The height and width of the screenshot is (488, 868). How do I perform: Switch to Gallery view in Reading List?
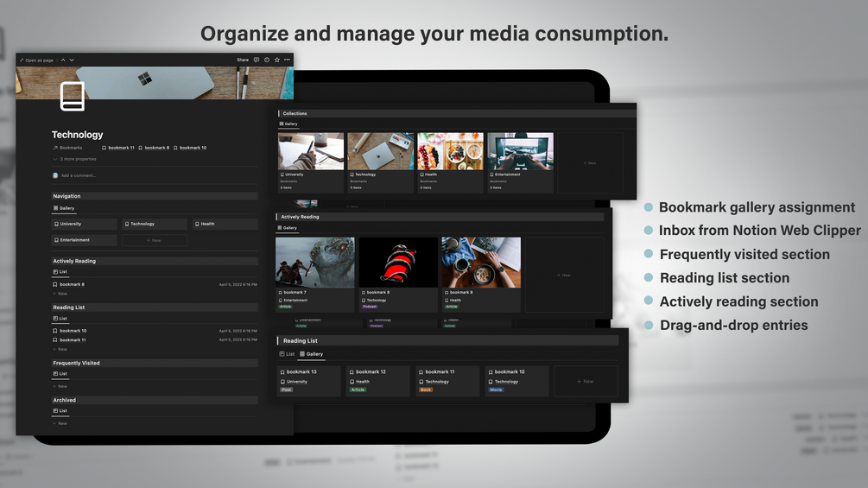pos(311,354)
